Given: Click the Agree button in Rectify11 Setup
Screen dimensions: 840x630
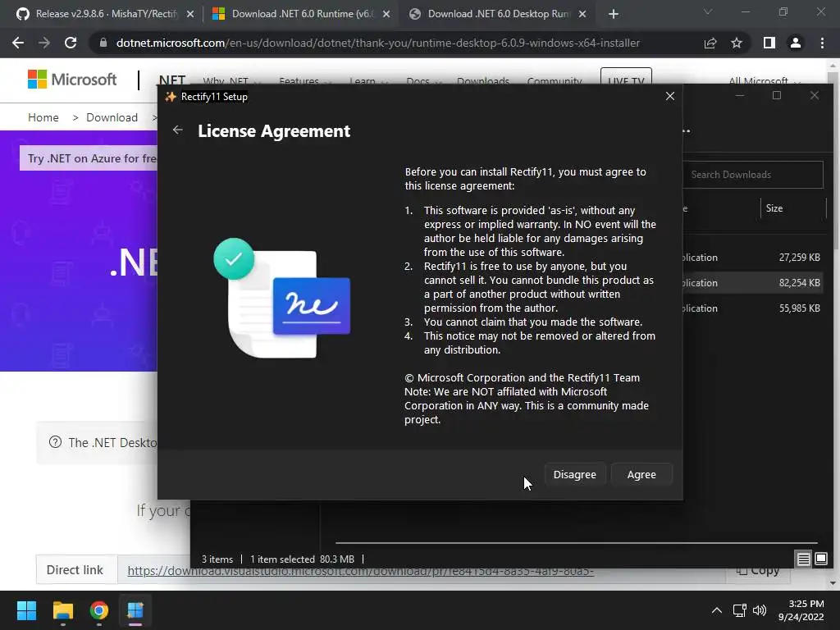Looking at the screenshot, I should [641, 475].
